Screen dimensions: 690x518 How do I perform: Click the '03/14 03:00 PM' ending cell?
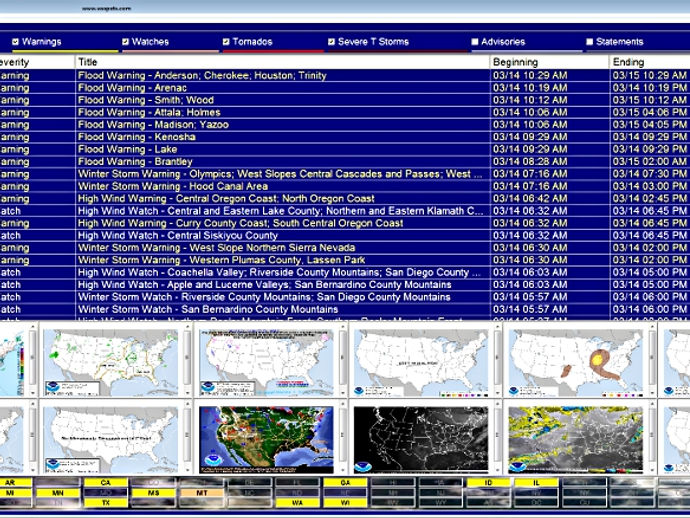[650, 186]
